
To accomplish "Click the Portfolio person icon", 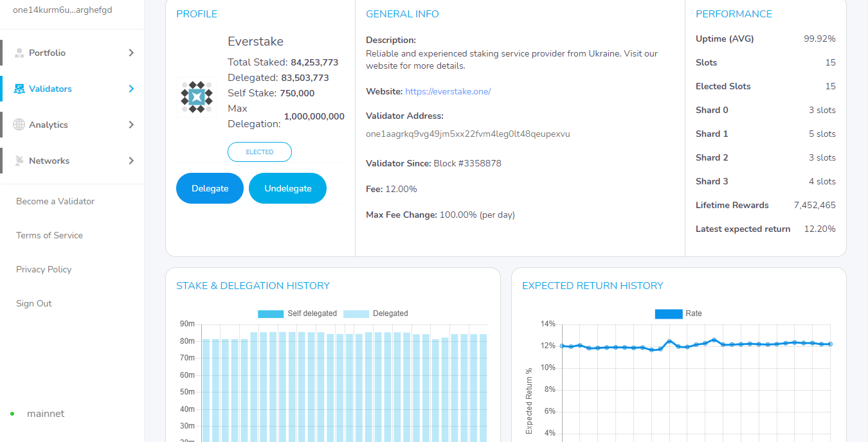I will pos(19,53).
